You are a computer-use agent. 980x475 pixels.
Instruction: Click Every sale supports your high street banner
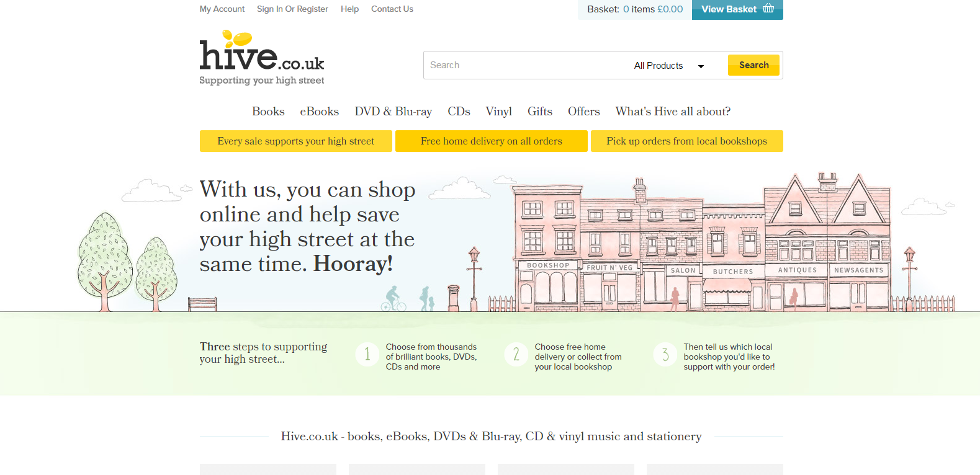pyautogui.click(x=296, y=141)
